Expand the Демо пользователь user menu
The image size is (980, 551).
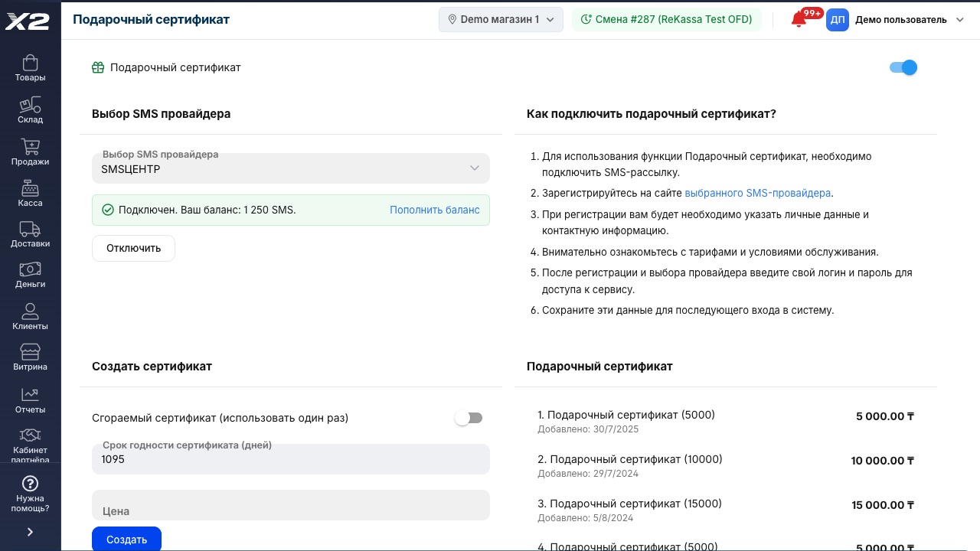[910, 20]
